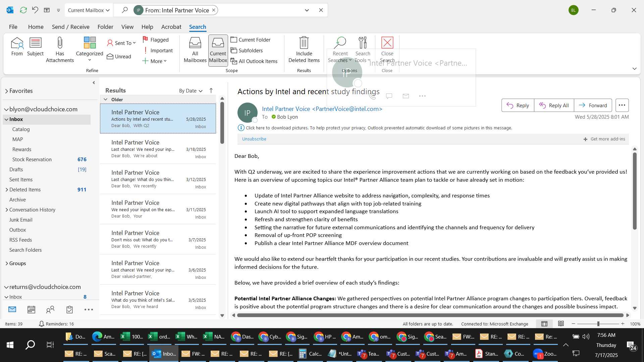Filter results by Important
Viewport: 644px width, 362px height.
pos(158,50)
